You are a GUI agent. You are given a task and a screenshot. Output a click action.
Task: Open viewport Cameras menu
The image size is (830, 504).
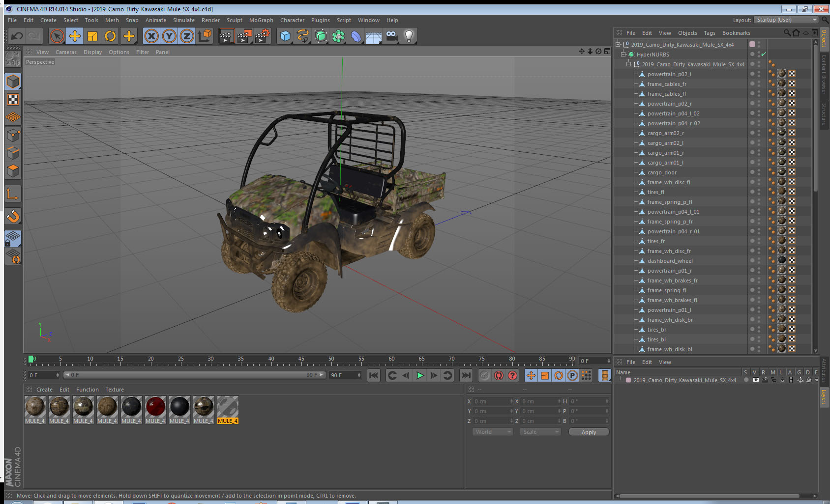(x=66, y=52)
